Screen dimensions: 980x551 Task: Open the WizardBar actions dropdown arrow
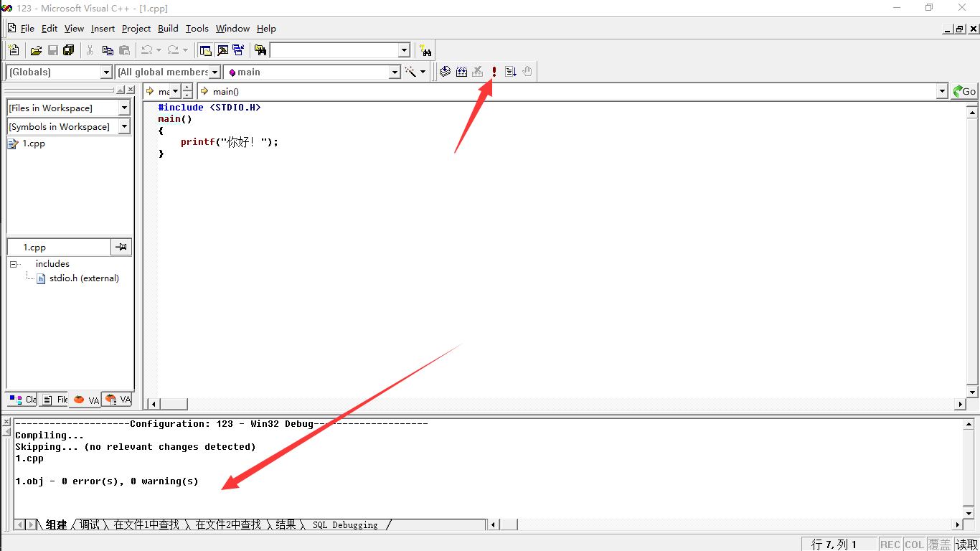(x=423, y=72)
